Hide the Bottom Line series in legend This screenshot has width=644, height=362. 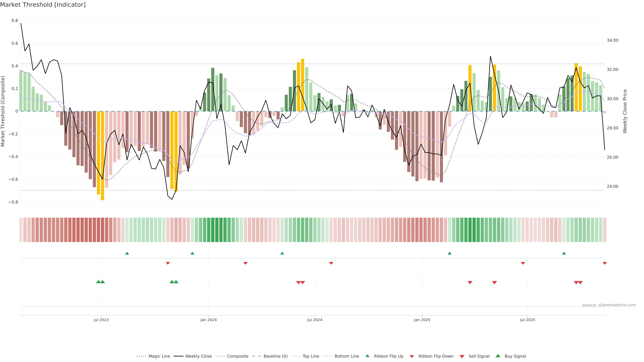(x=346, y=356)
